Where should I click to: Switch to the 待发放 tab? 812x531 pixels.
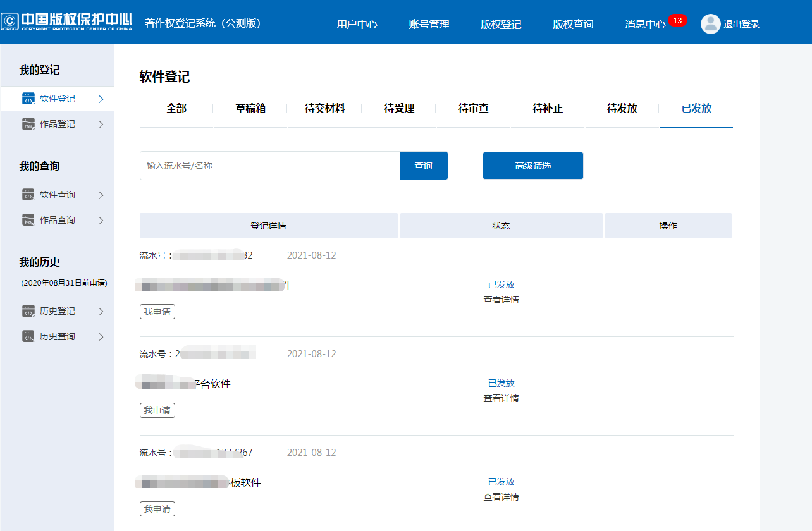(622, 109)
